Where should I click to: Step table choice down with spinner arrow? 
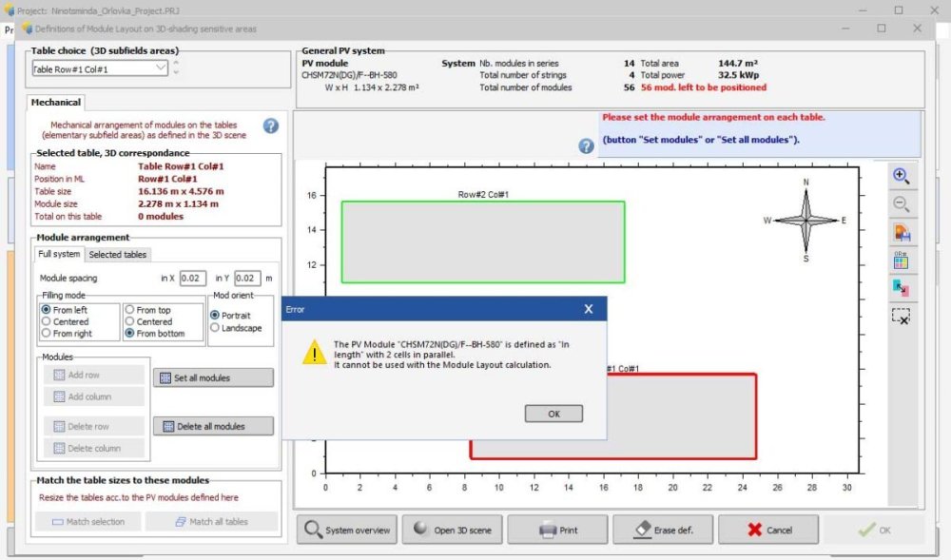176,73
